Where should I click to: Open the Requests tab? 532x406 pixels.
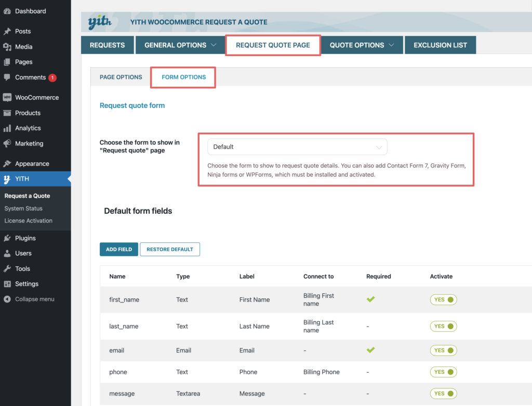pyautogui.click(x=107, y=45)
